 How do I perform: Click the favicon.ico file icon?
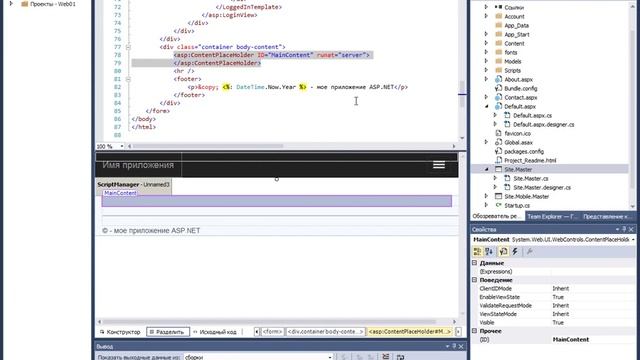(x=498, y=133)
